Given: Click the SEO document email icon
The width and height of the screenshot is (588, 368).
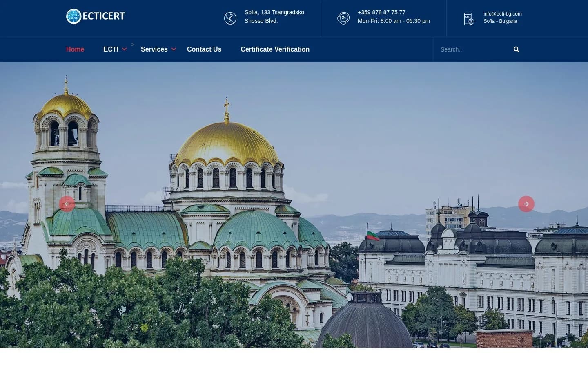Looking at the screenshot, I should coord(469,19).
